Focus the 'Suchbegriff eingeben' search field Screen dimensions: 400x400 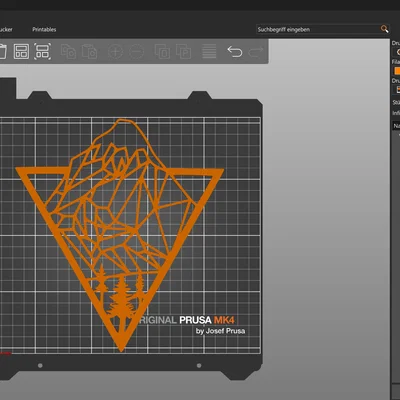pyautogui.click(x=318, y=29)
